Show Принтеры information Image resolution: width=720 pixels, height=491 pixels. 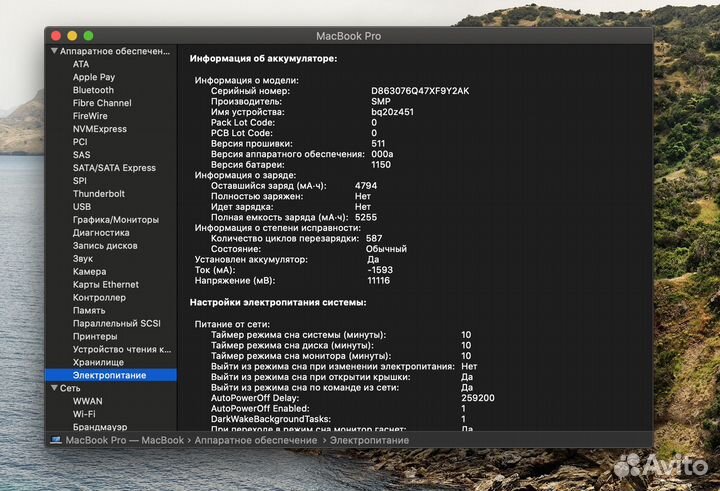coord(95,336)
